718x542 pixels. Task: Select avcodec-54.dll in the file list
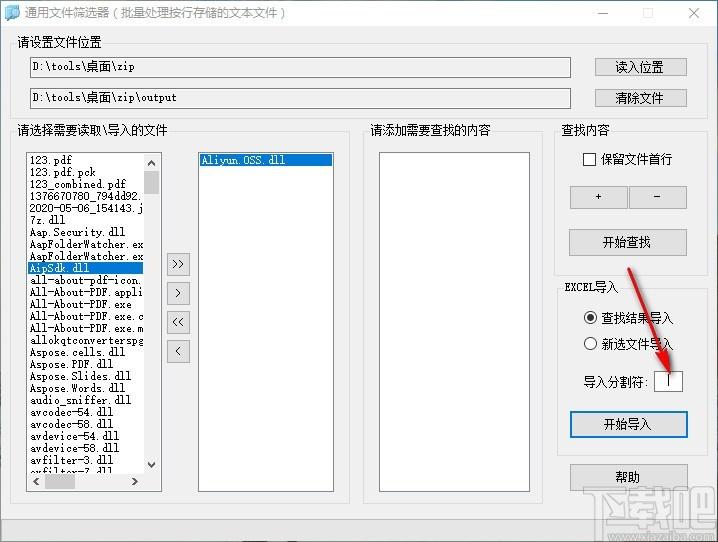point(86,412)
